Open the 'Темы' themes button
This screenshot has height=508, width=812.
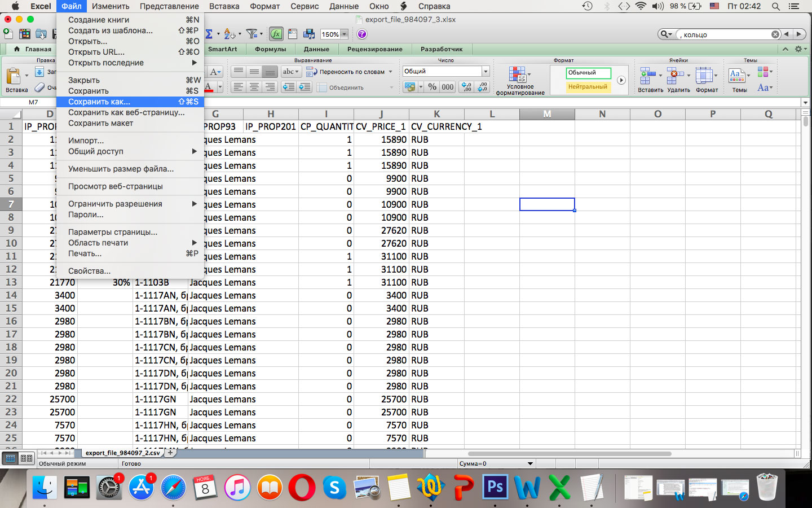pyautogui.click(x=739, y=80)
